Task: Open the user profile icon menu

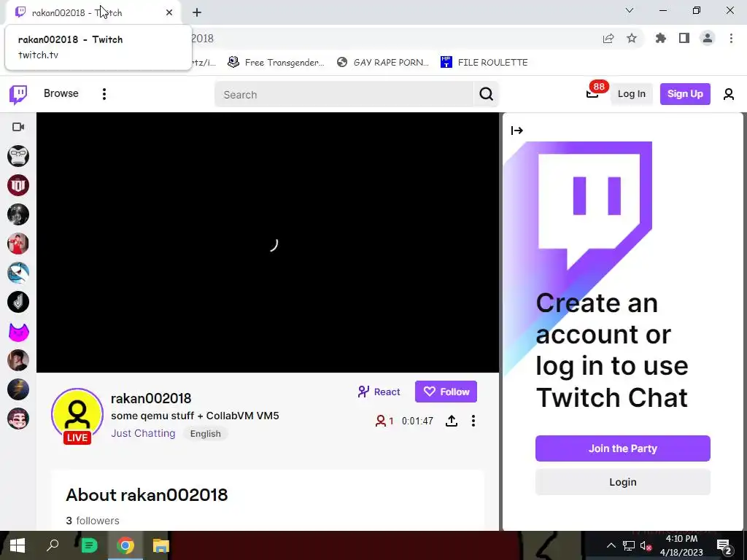Action: tap(729, 94)
